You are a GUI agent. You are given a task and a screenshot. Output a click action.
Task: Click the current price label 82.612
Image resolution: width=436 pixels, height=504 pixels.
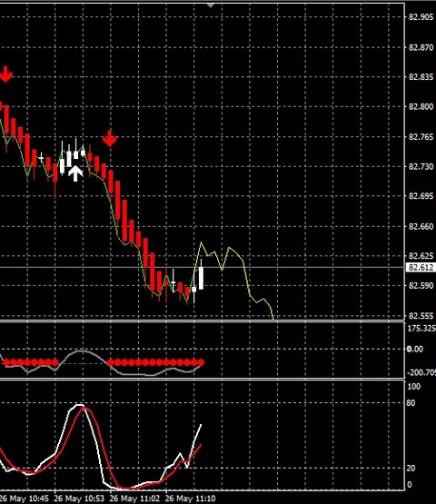pos(421,267)
